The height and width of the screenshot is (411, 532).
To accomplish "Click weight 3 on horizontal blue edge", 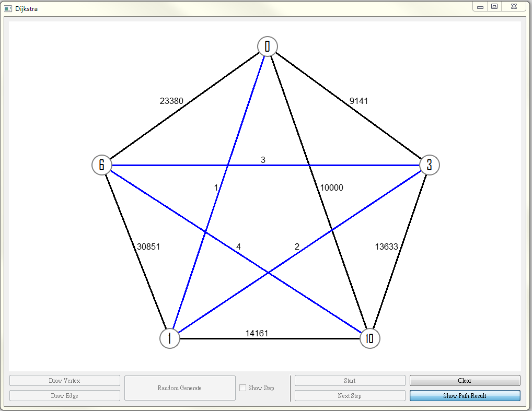I will 263,160.
